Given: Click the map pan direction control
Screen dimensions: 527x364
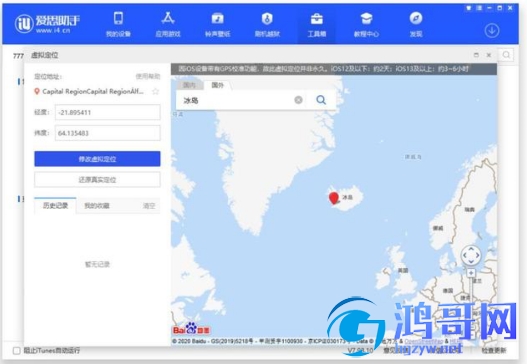Looking at the screenshot, I should point(471,255).
